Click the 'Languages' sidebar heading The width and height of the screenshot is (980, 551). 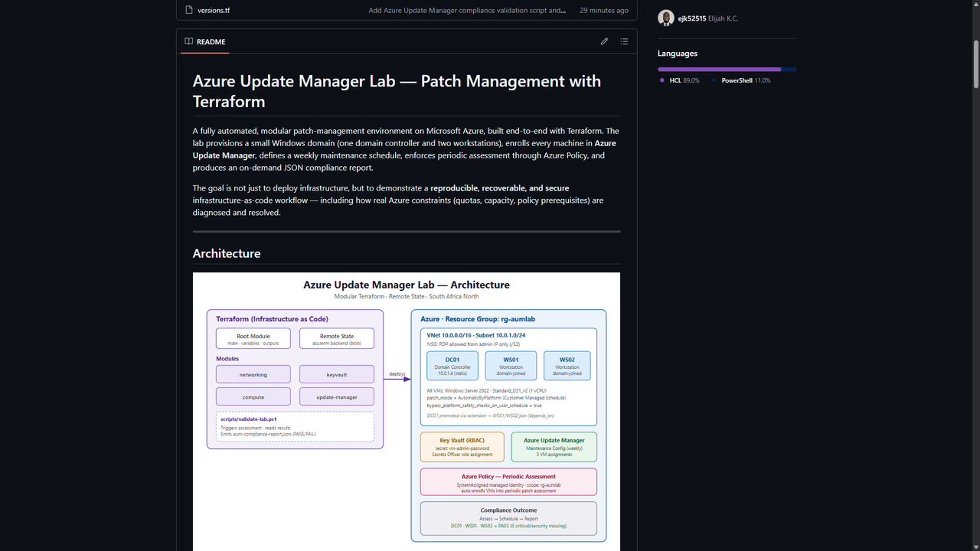point(678,54)
